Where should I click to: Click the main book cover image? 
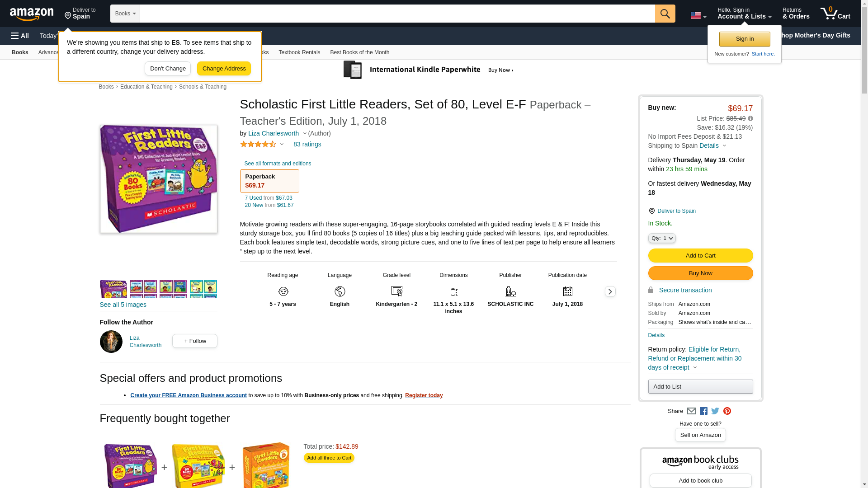coord(158,179)
